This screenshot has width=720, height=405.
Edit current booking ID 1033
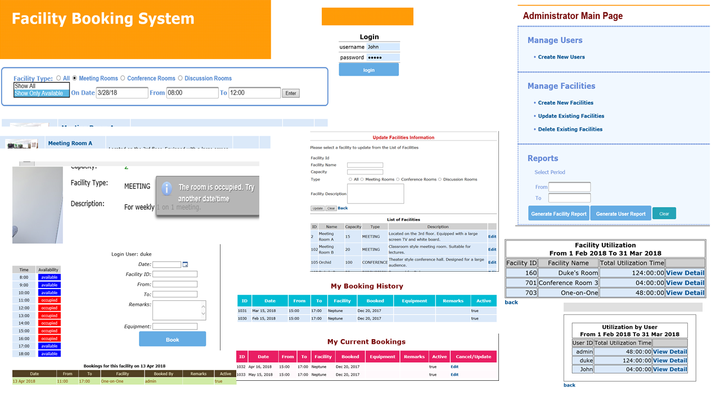pos(455,375)
